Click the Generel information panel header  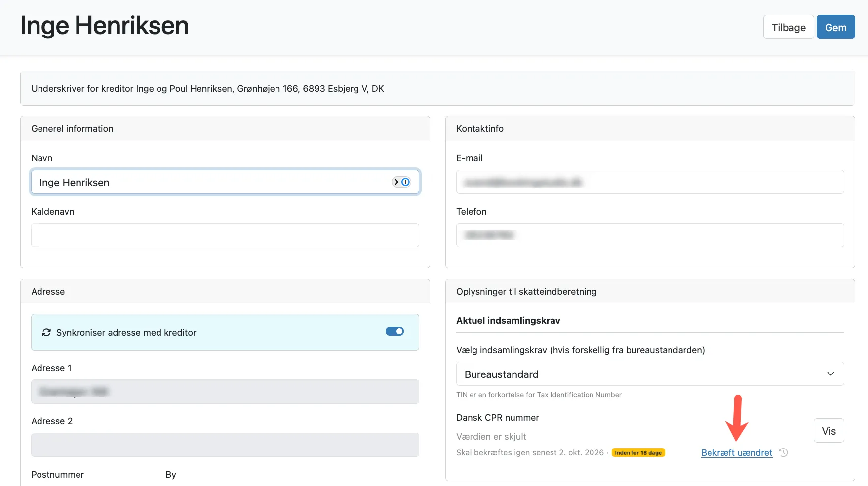tap(225, 129)
